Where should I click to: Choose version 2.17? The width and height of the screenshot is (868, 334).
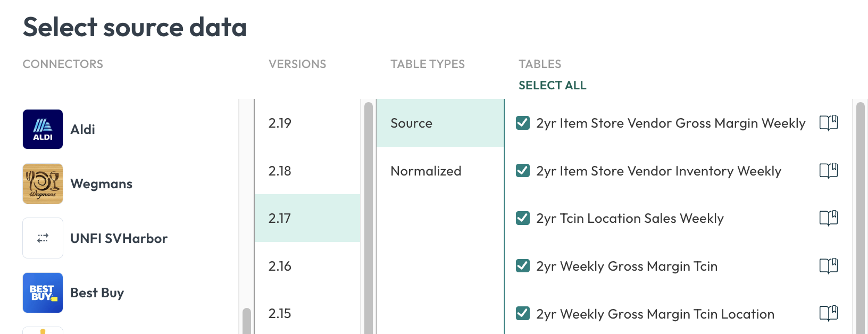307,218
